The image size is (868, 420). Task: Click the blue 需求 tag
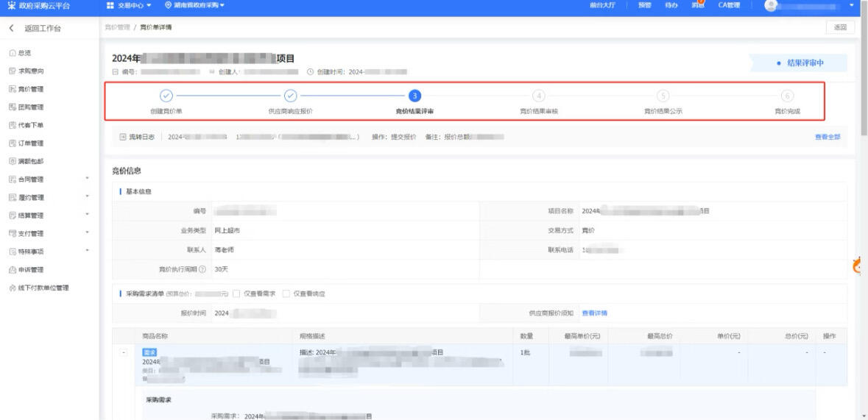pos(149,352)
